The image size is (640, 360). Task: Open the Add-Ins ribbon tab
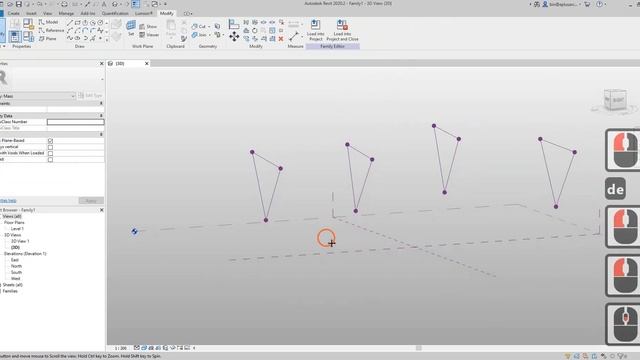[87, 13]
